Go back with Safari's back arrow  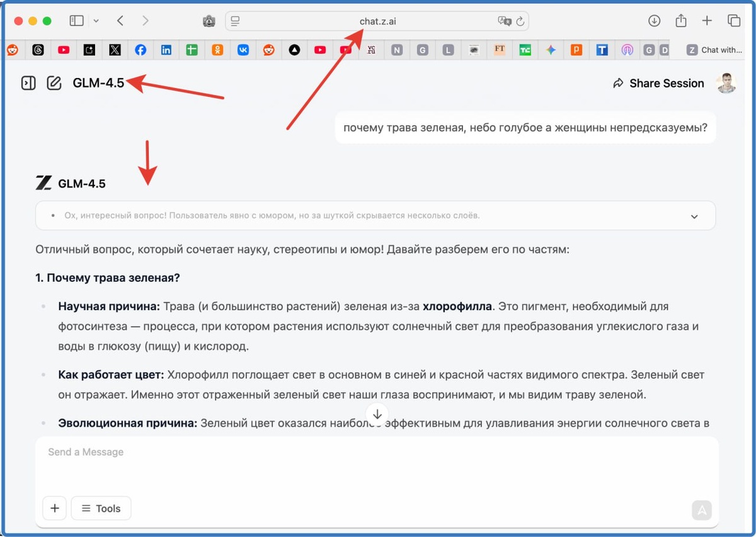tap(120, 21)
